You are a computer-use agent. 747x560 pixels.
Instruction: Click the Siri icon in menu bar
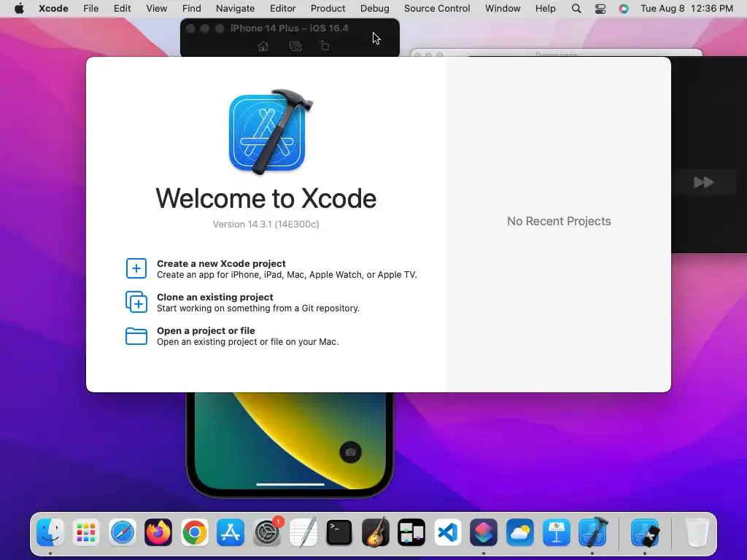(624, 8)
